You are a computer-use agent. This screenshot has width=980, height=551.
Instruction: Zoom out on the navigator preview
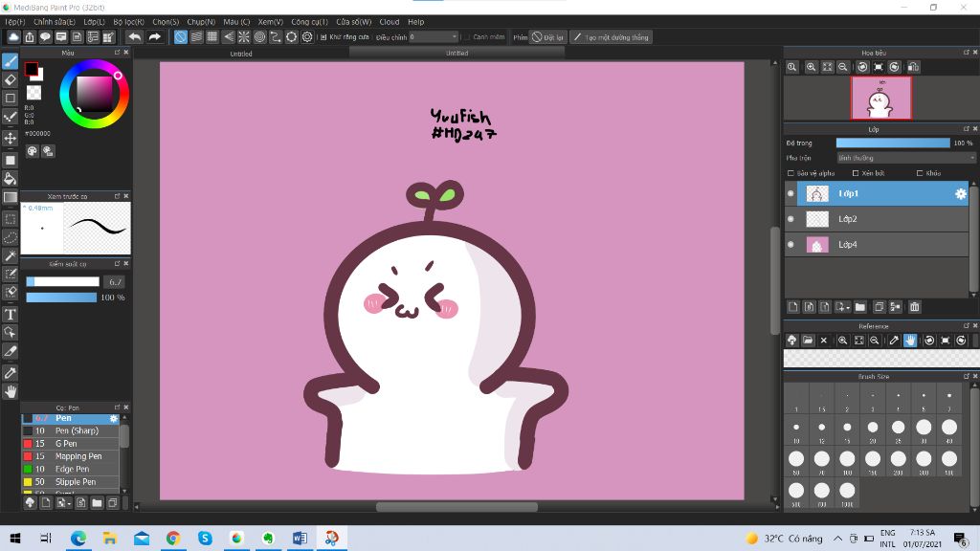point(842,67)
